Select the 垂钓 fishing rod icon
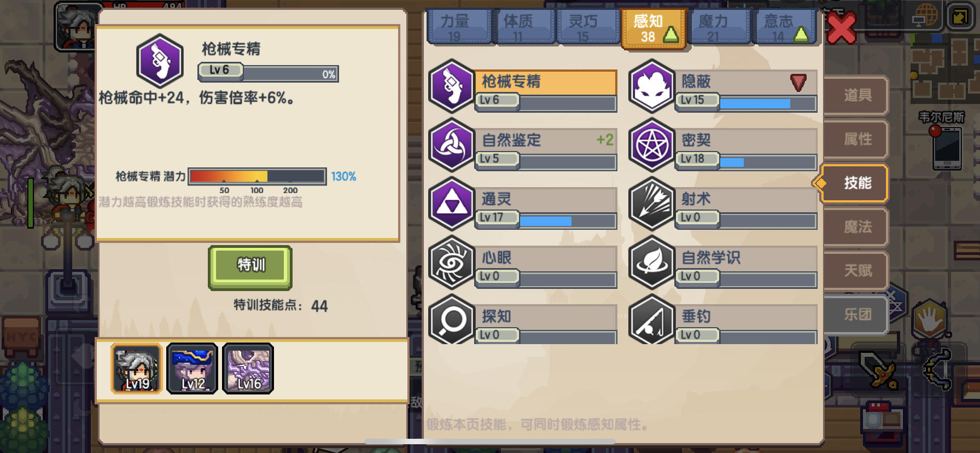Screen dimensions: 980x453 (651, 320)
